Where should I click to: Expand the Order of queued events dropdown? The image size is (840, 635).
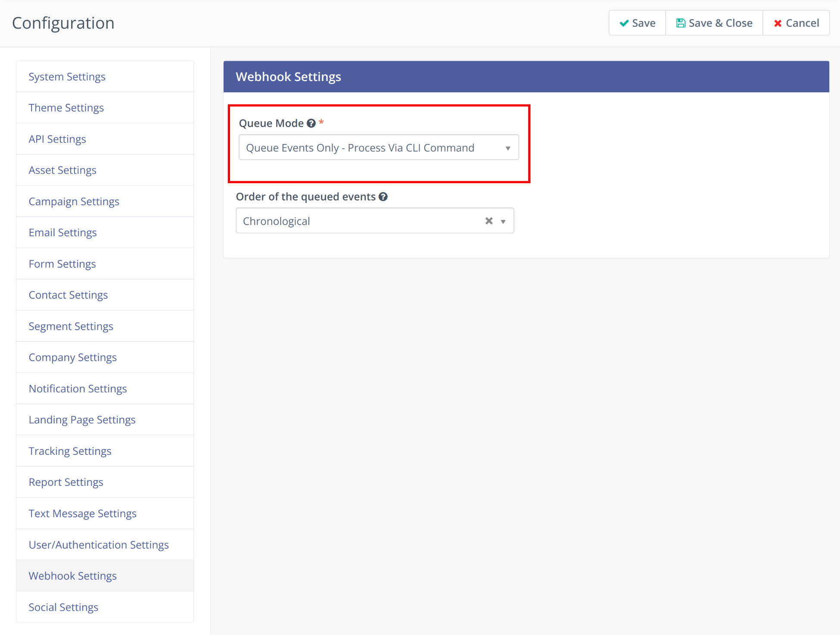click(x=504, y=220)
